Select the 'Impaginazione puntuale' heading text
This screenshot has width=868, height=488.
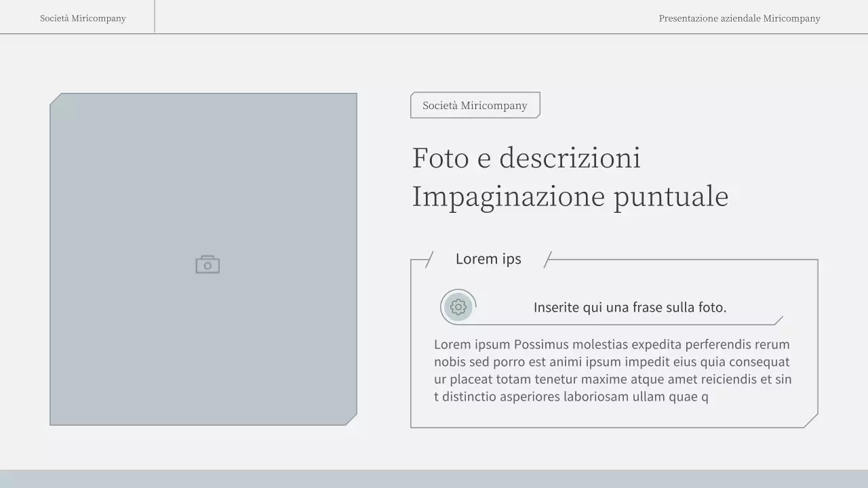click(x=570, y=197)
